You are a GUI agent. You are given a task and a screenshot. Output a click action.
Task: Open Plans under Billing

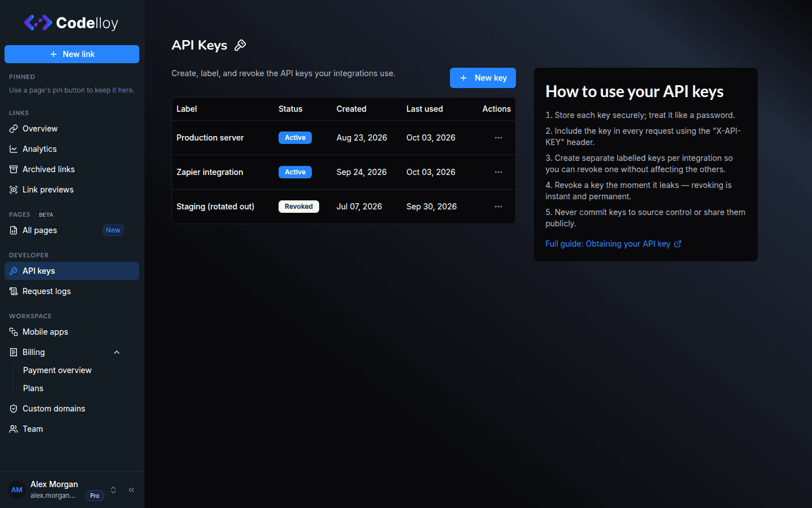click(x=33, y=388)
